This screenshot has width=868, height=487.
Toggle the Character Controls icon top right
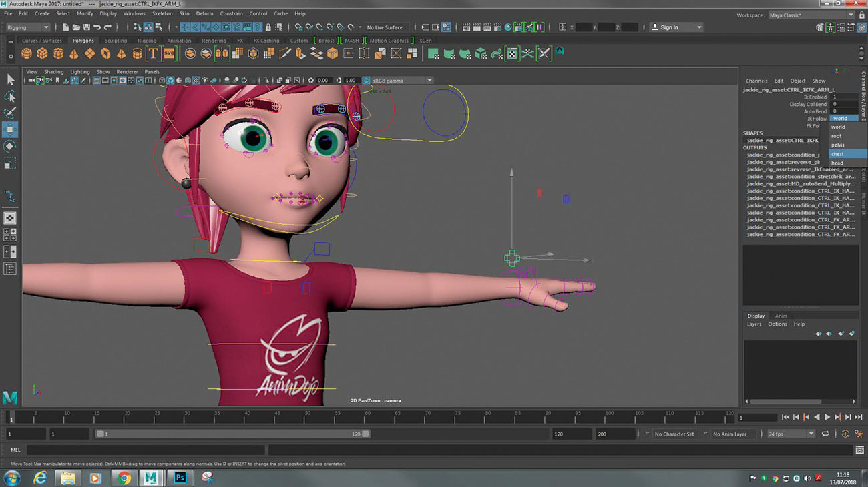tap(830, 27)
